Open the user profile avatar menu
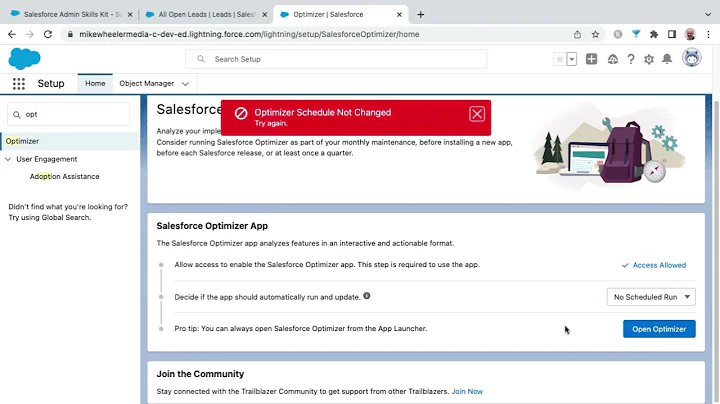This screenshot has height=404, width=720. click(692, 58)
